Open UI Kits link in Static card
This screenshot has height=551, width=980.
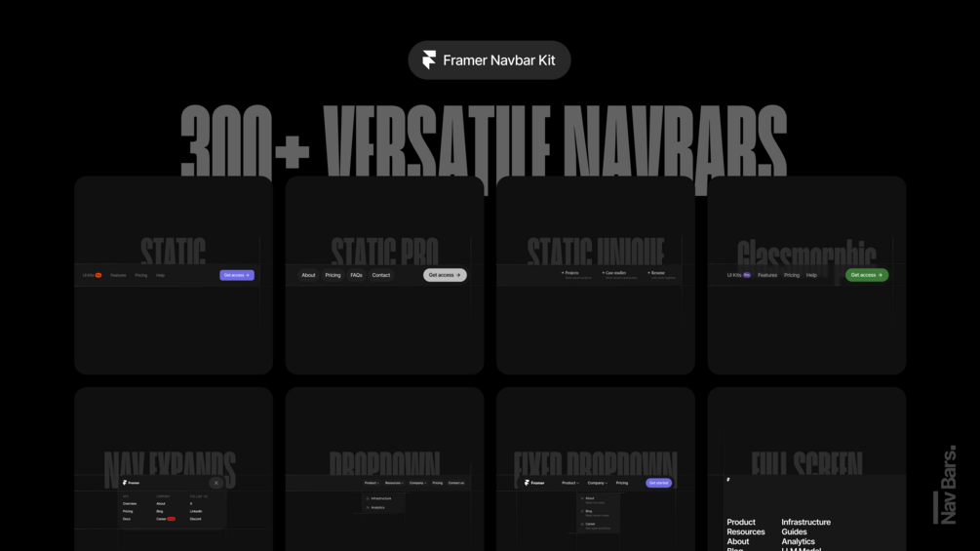[92, 275]
